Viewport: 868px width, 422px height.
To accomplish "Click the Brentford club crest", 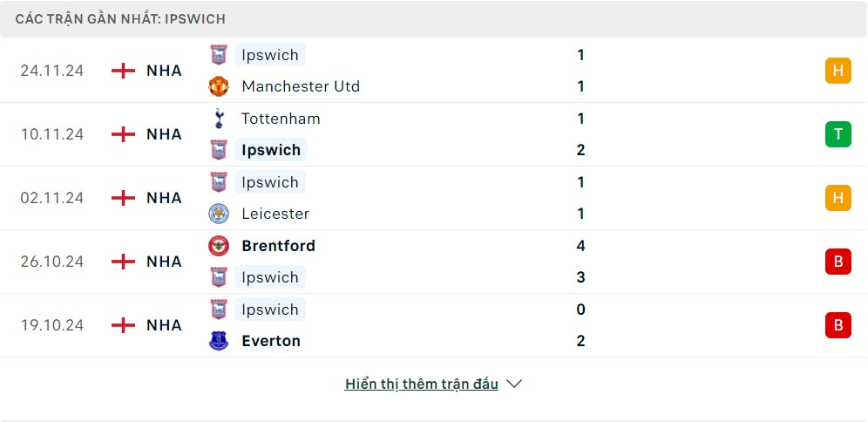I will pos(219,246).
